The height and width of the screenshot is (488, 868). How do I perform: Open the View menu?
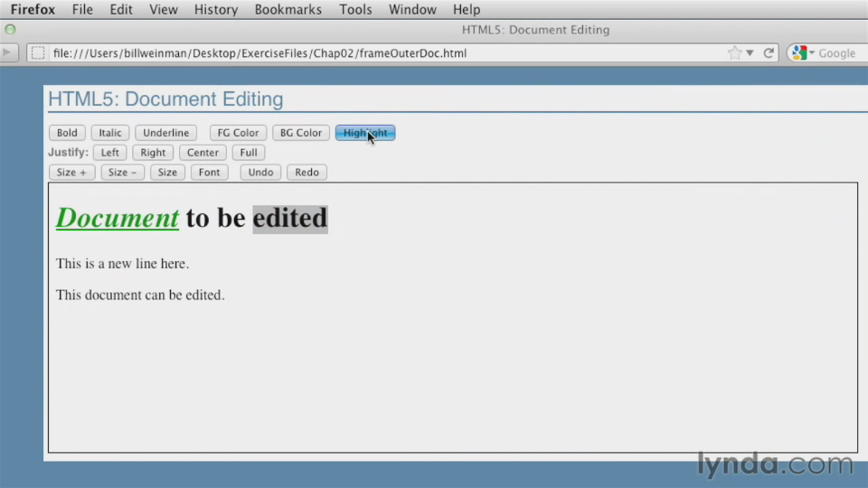tap(164, 9)
